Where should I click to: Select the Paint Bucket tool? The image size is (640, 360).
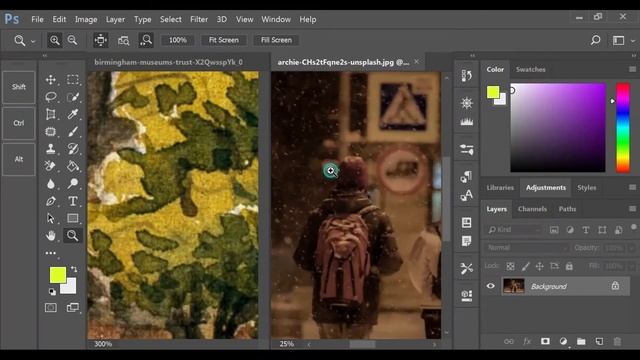coord(73,166)
